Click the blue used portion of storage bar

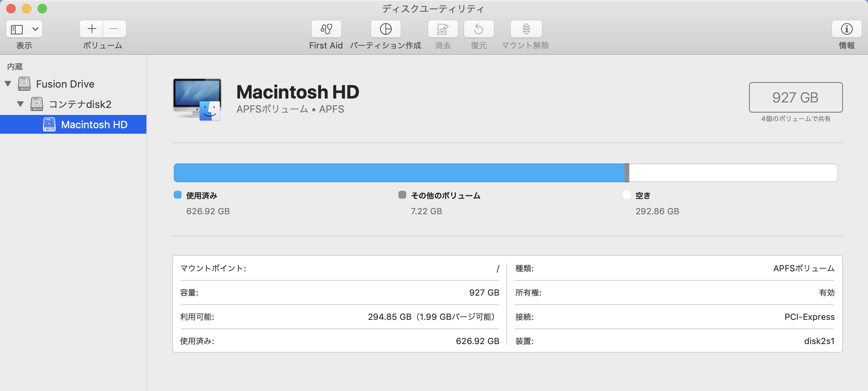point(399,173)
